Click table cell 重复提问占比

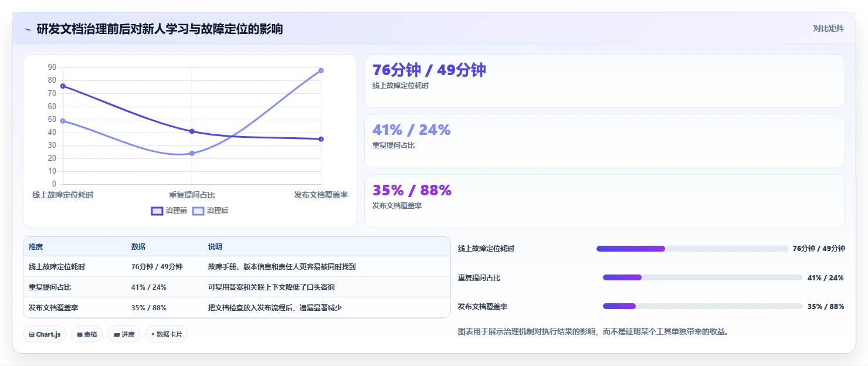pos(50,287)
